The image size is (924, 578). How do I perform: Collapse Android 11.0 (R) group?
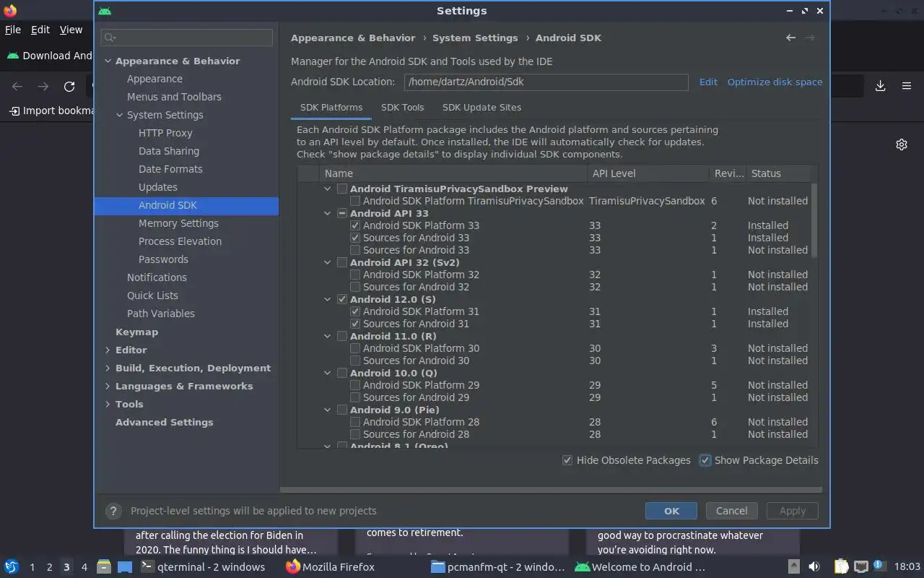327,336
